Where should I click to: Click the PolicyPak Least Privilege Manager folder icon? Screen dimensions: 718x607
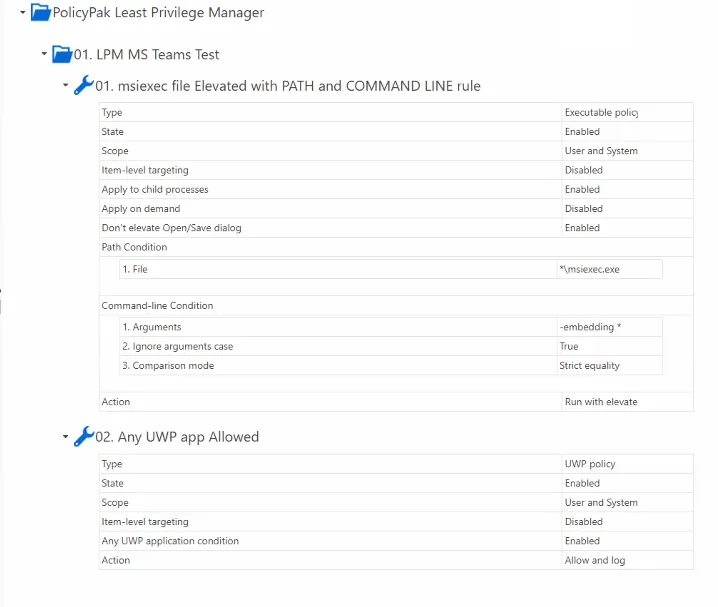[x=40, y=13]
